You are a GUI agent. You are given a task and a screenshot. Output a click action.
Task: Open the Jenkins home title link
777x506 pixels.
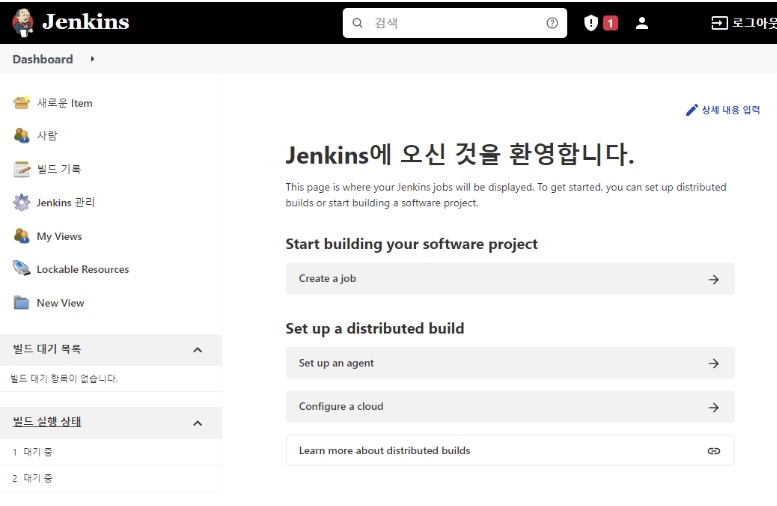click(x=86, y=22)
